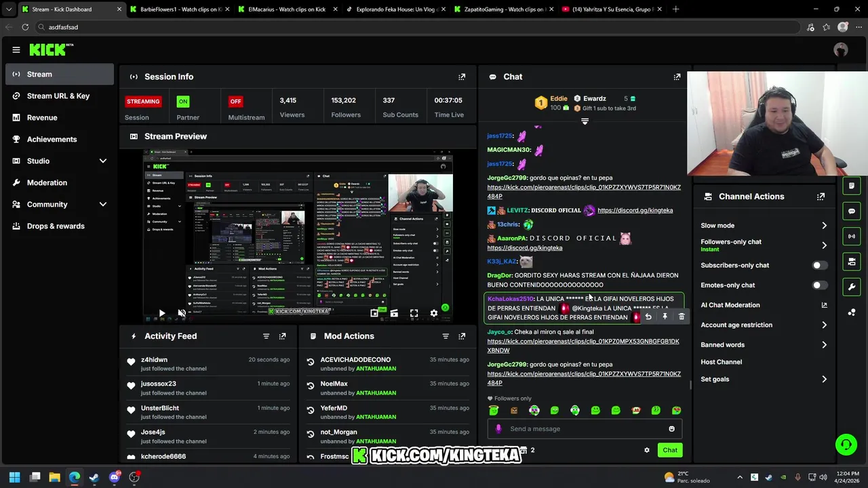868x488 pixels.
Task: Select Stream in the sidebar
Action: coord(60,74)
